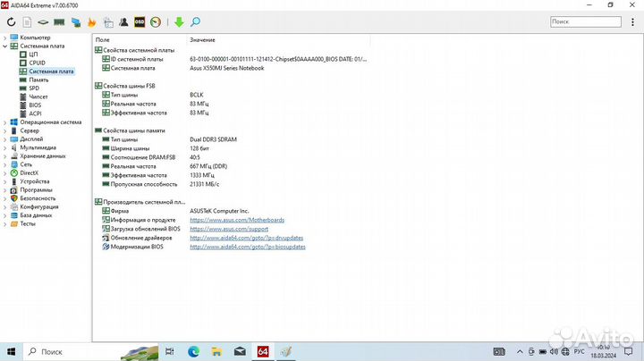Click the Свойства шины FSB group header
Image resolution: width=644 pixels, height=361 pixels.
pos(129,86)
